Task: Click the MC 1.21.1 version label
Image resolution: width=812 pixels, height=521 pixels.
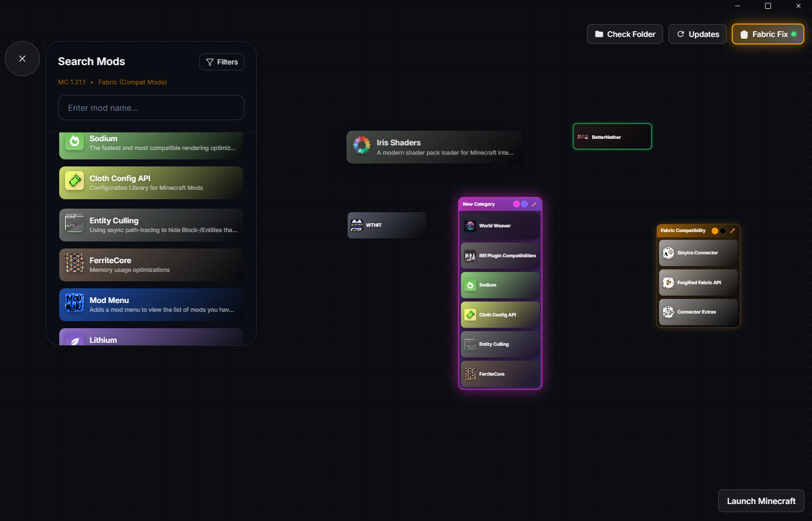Action: coord(72,82)
